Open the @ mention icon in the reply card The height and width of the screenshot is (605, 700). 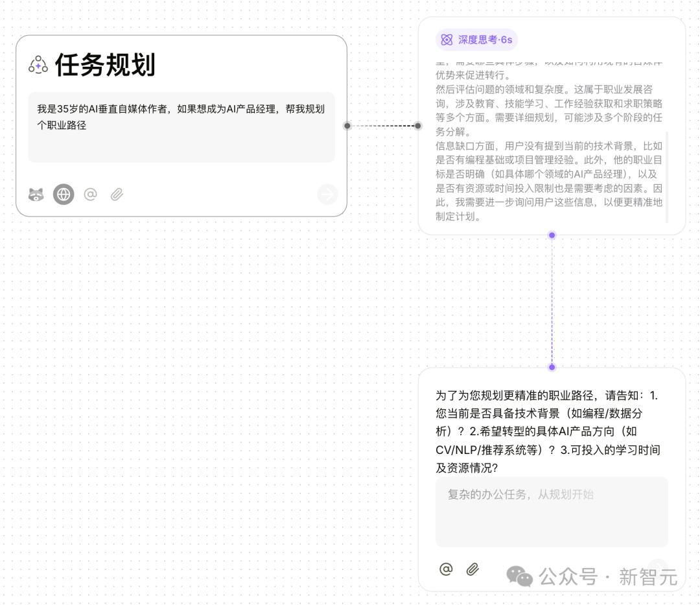[445, 569]
